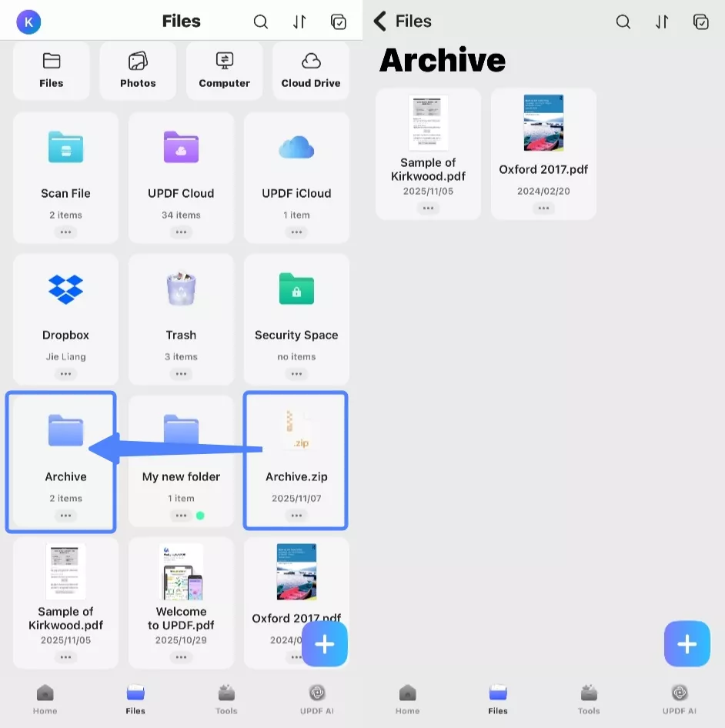Open the Computer transfer shortcut
725x728 pixels.
(x=224, y=71)
